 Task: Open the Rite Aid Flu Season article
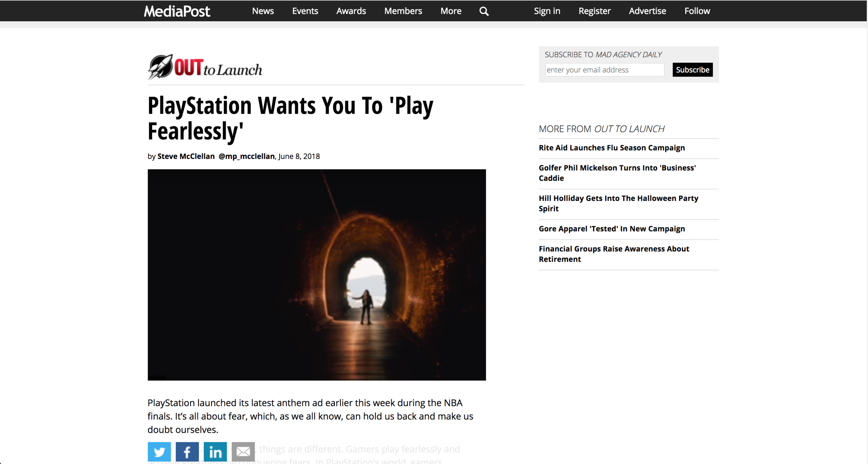pos(611,148)
